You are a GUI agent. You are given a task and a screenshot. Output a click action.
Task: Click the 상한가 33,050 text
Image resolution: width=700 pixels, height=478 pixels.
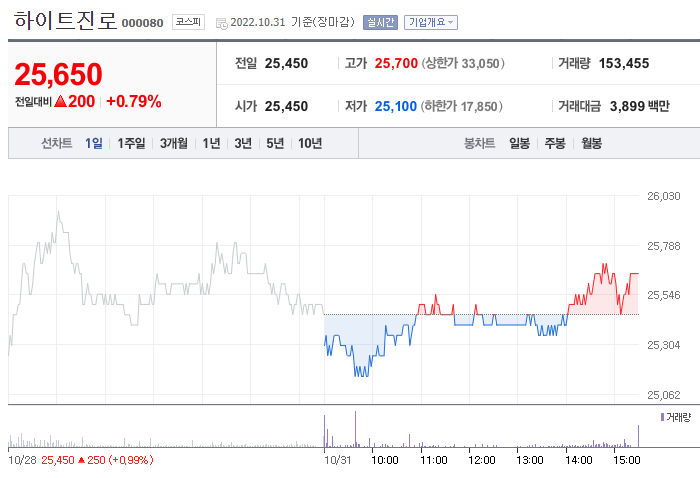[463, 63]
